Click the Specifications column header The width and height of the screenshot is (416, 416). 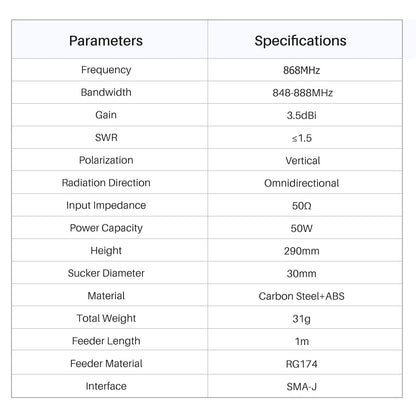300,41
